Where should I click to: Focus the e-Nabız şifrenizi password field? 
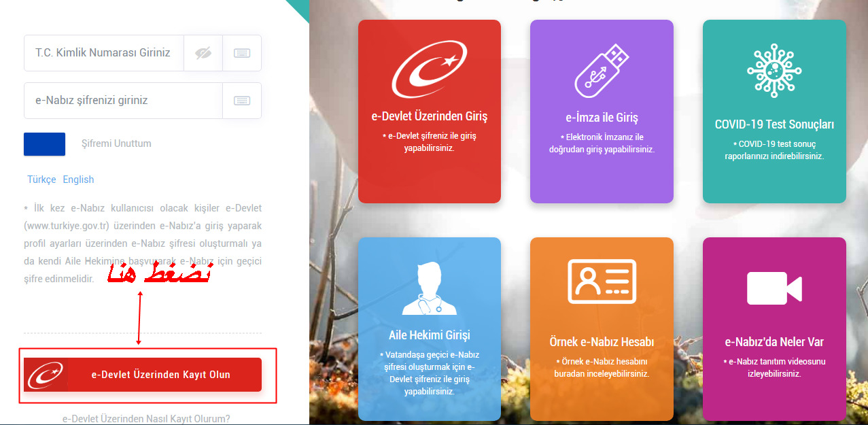click(123, 101)
